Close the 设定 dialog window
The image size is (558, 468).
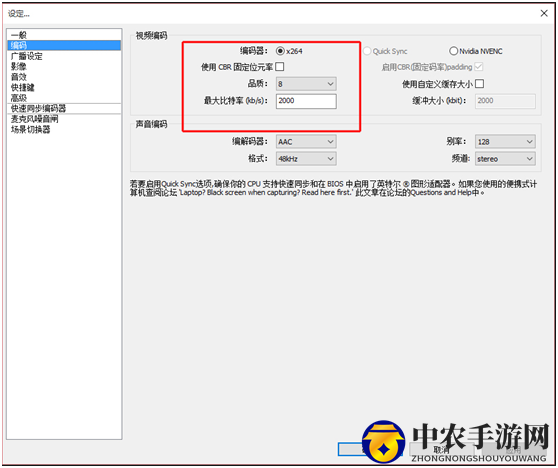coord(544,14)
